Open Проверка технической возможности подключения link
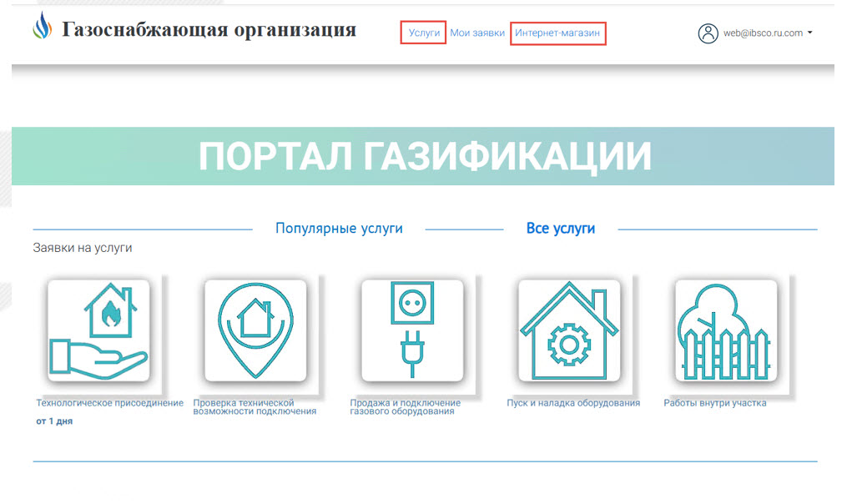 [255, 407]
